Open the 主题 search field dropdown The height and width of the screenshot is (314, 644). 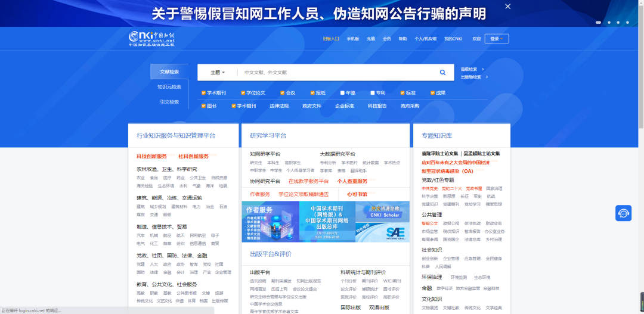218,72
